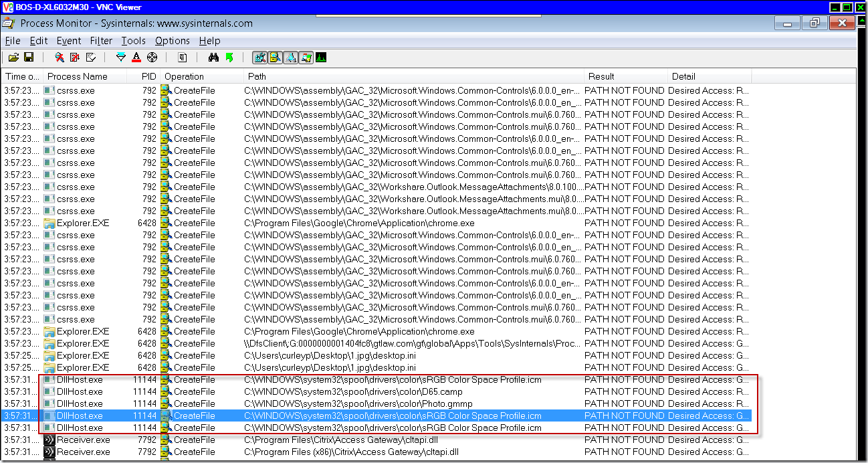
Task: Click the Open log file toolbar icon
Action: point(13,58)
